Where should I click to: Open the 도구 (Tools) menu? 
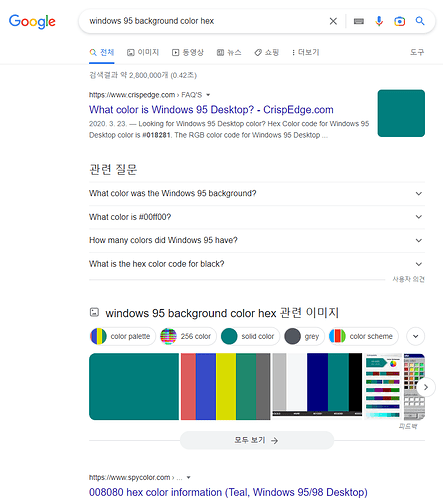coord(417,52)
